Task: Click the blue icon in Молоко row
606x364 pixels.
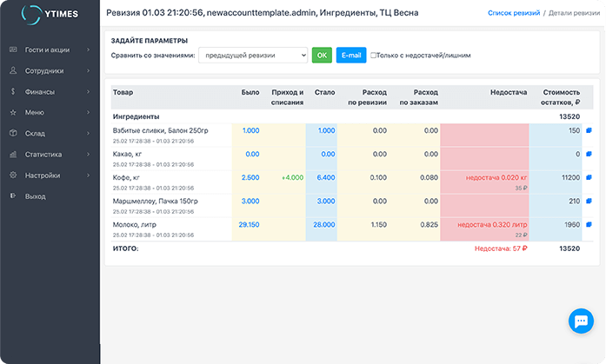Action: click(589, 224)
